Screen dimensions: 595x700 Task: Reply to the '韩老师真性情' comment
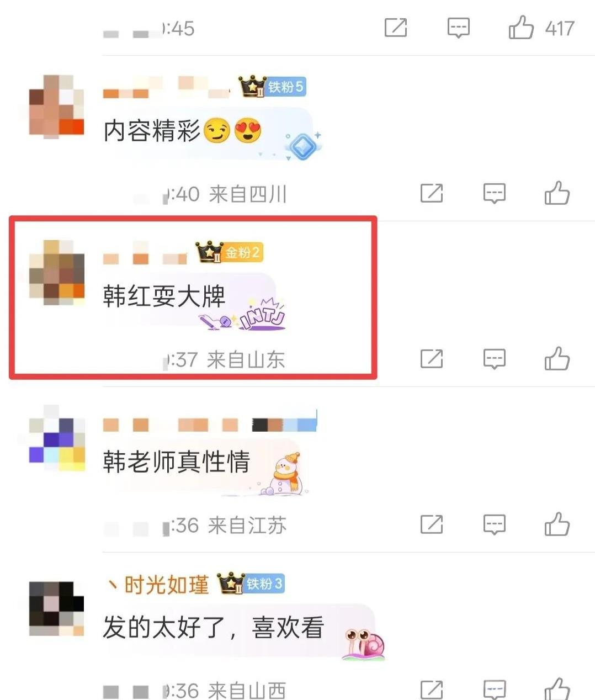(494, 524)
